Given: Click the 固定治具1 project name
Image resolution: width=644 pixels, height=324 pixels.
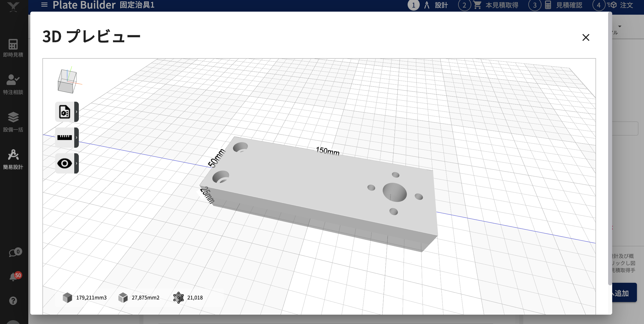Looking at the screenshot, I should [137, 5].
